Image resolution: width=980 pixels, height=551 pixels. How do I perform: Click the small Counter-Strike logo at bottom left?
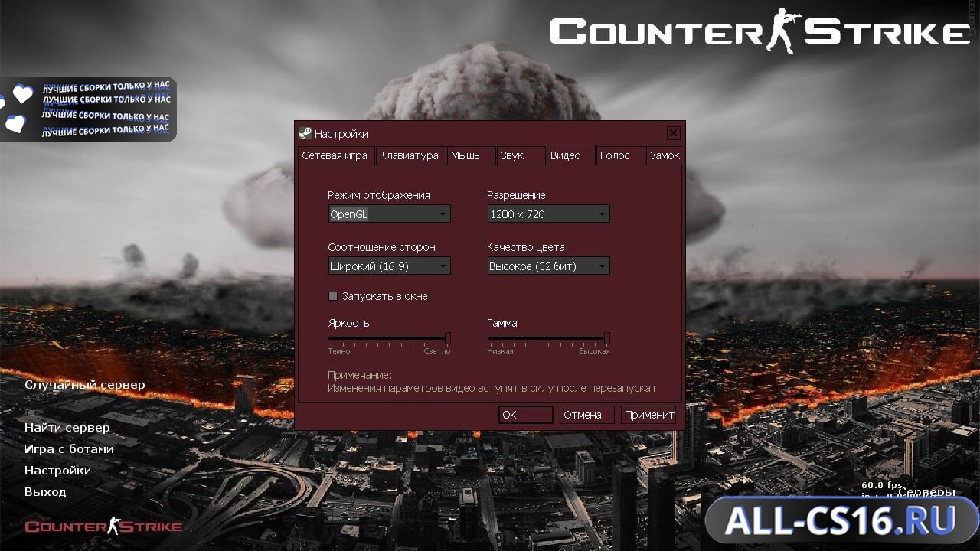[x=103, y=527]
